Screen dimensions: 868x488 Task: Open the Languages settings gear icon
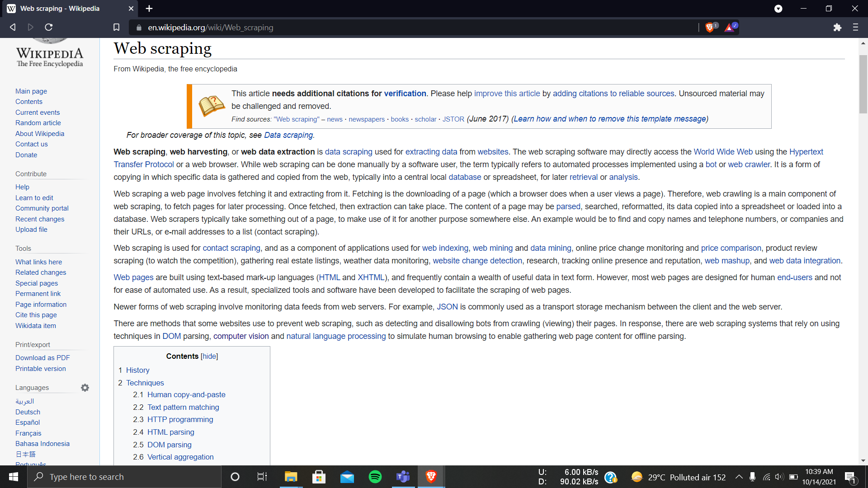click(x=85, y=388)
